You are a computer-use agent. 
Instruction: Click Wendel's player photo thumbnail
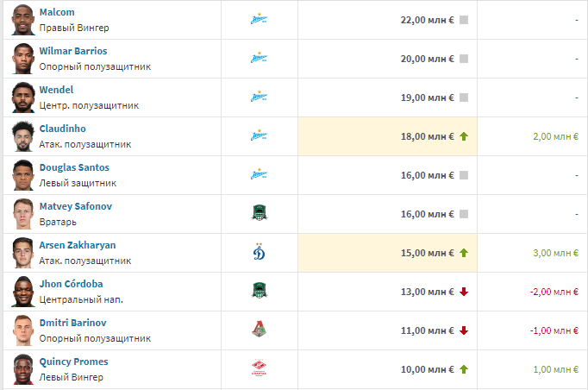click(x=22, y=97)
